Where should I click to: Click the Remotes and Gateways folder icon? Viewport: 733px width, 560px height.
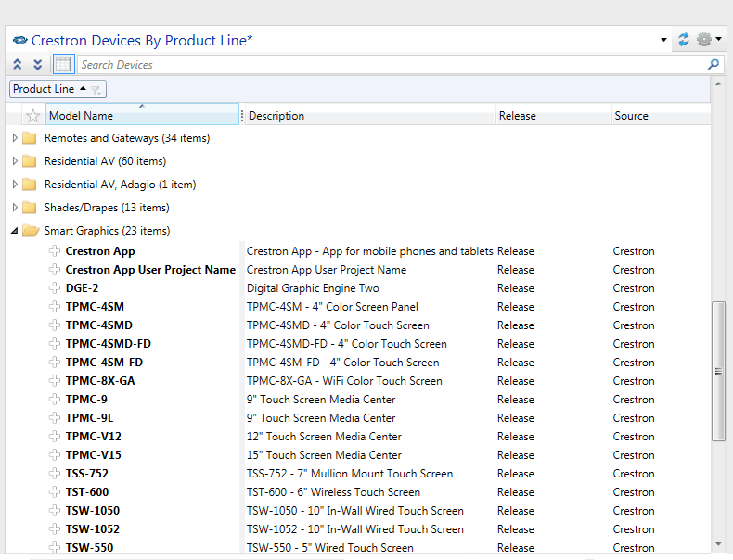pyautogui.click(x=30, y=138)
